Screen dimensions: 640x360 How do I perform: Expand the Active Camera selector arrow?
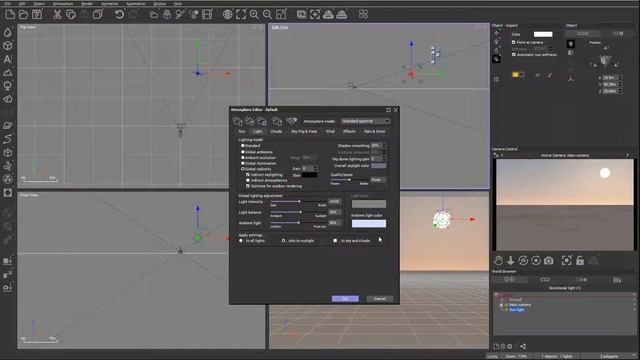[628, 156]
